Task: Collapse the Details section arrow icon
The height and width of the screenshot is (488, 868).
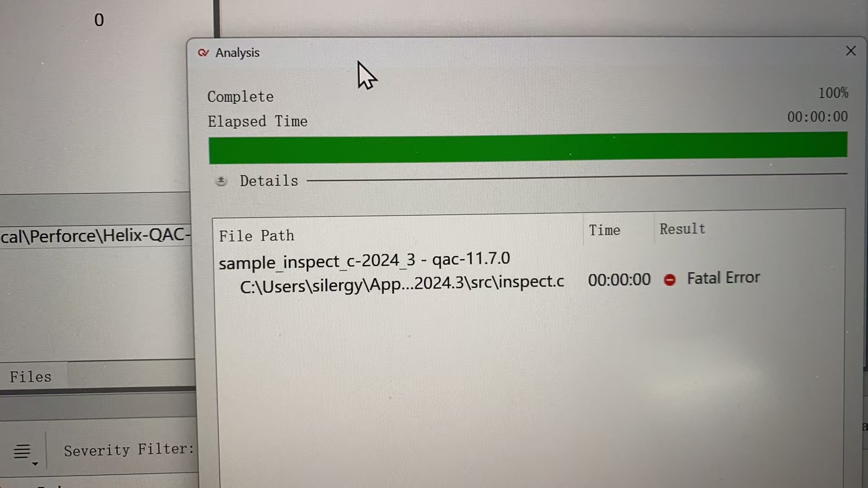Action: tap(221, 182)
